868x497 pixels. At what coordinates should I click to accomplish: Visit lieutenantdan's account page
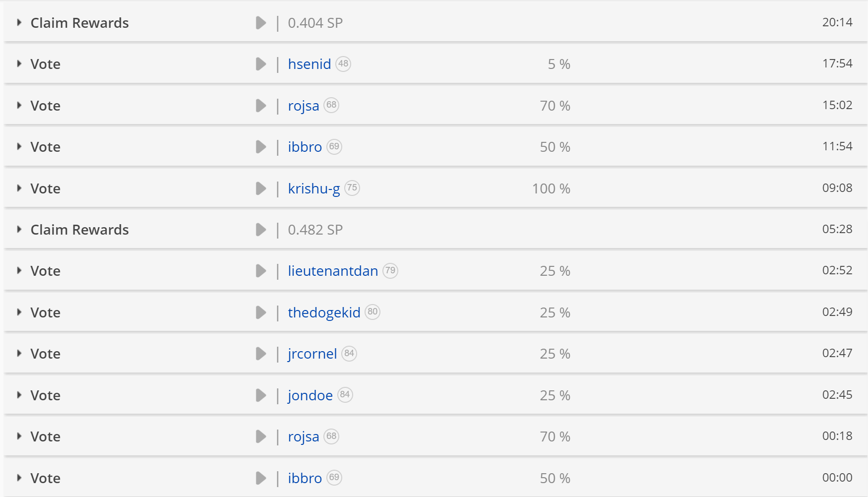pos(333,271)
